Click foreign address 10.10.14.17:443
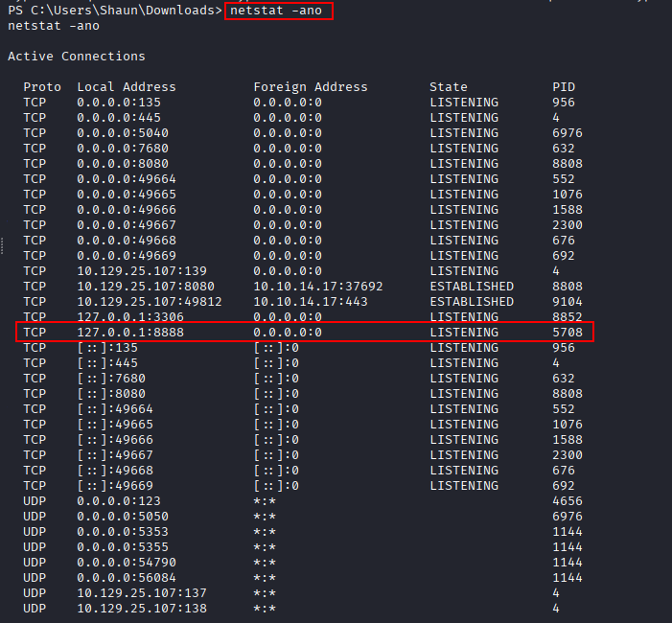Screen dimensions: 672x623 [311, 302]
